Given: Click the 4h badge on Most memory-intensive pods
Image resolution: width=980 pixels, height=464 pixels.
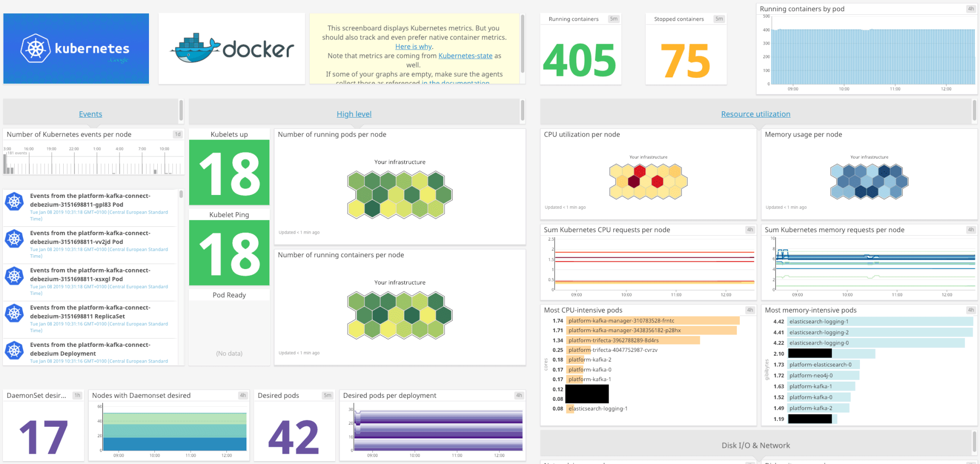Looking at the screenshot, I should (x=971, y=310).
